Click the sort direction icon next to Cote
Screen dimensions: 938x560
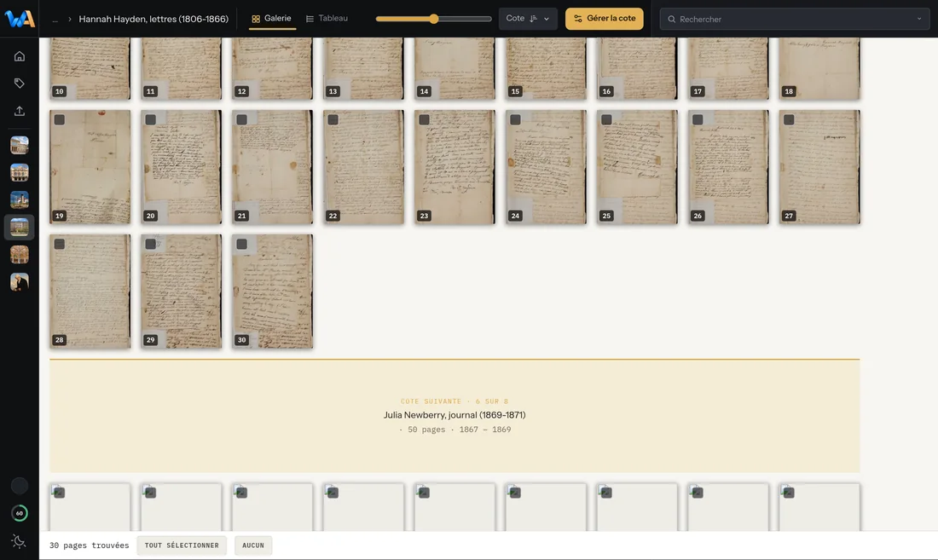coord(534,19)
